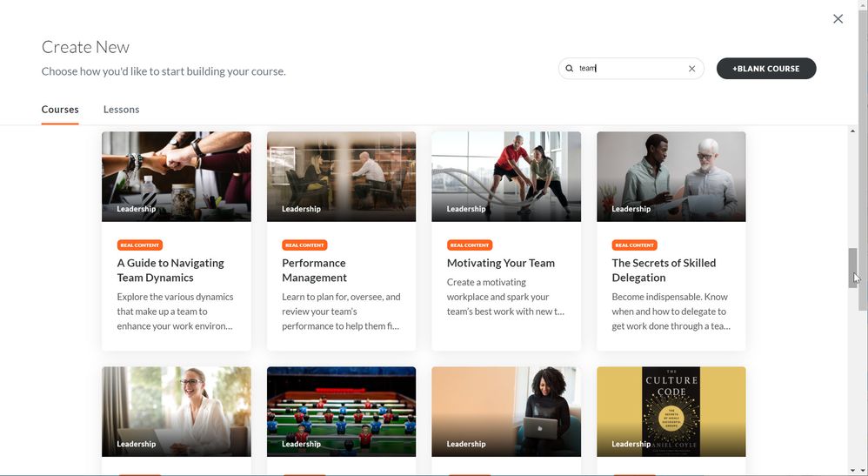Open The Secrets of Skilled Delegation
This screenshot has width=868, height=476.
point(664,270)
